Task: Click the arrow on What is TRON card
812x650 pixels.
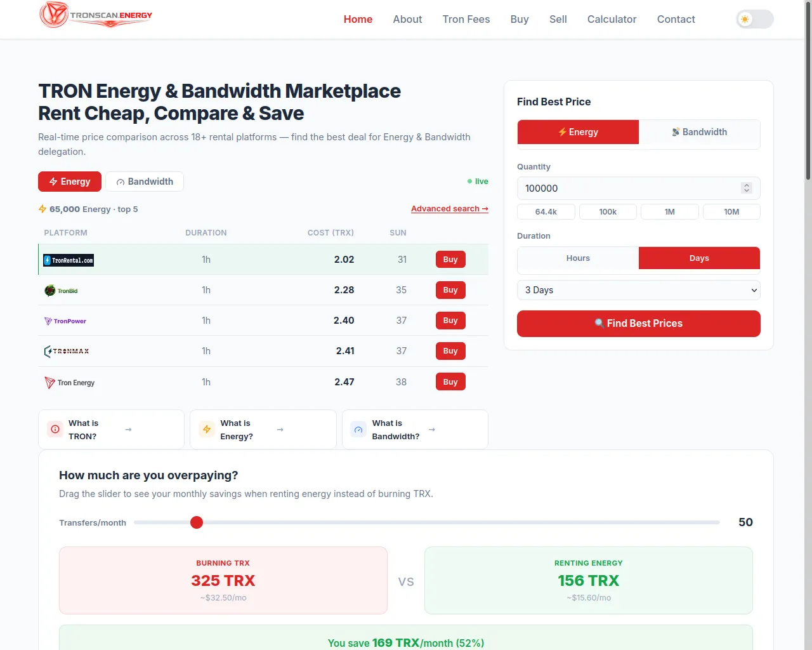Action: point(128,430)
